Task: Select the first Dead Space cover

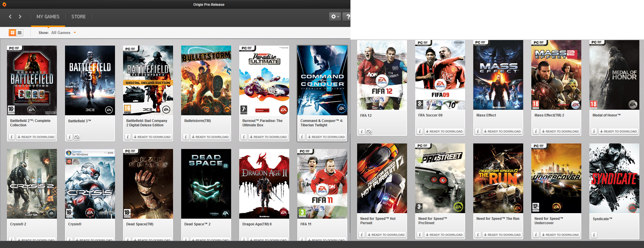Action: 148,184
